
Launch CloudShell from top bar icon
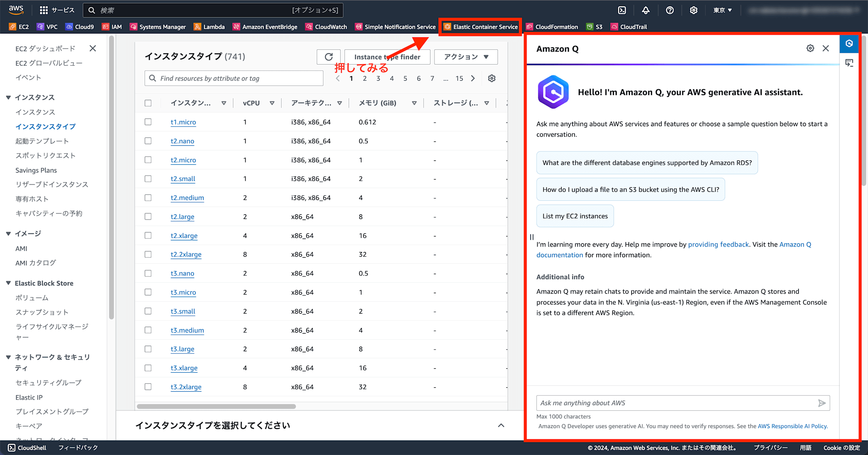click(622, 10)
